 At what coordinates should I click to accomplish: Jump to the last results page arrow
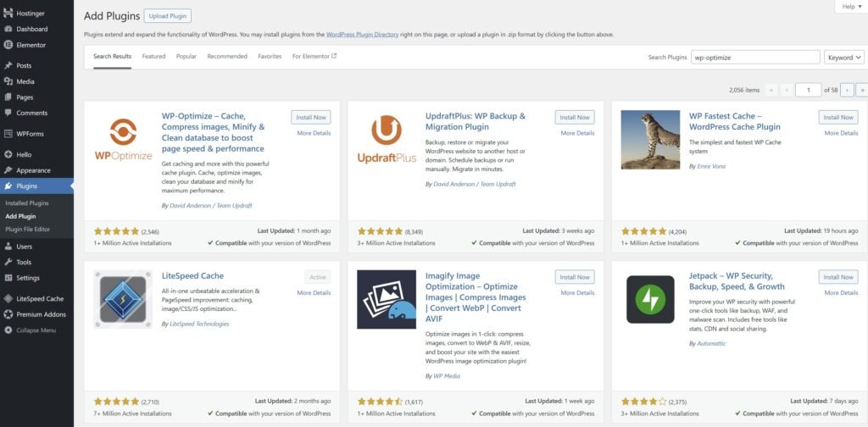862,90
